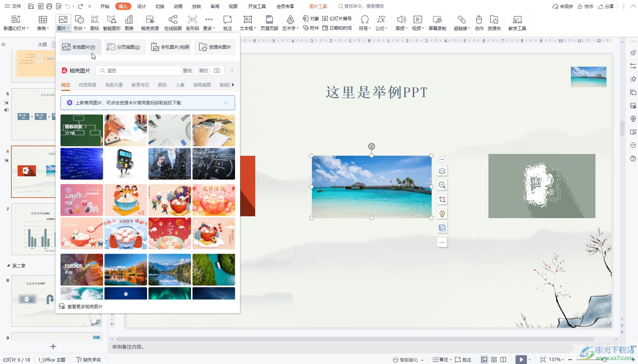This screenshot has width=638, height=364.
Task: Open the 更多 (More) dropdown
Action: (x=209, y=28)
